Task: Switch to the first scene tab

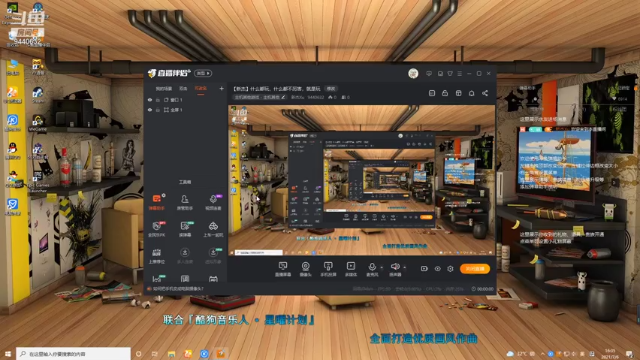Action: click(x=163, y=89)
